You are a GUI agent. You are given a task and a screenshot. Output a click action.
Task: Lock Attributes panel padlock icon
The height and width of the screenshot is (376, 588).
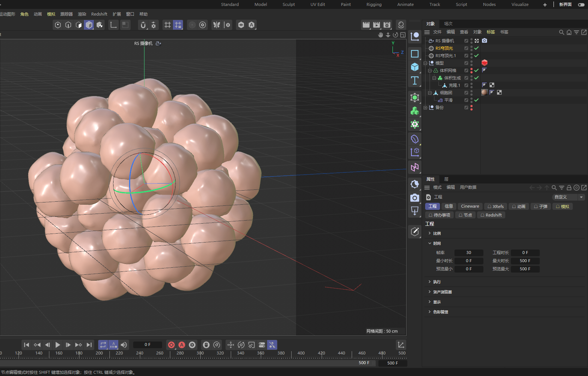tap(569, 188)
